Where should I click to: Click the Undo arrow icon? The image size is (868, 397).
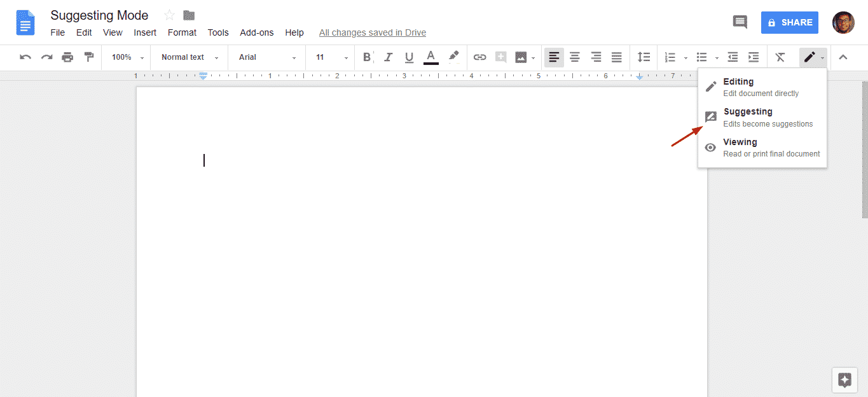25,57
